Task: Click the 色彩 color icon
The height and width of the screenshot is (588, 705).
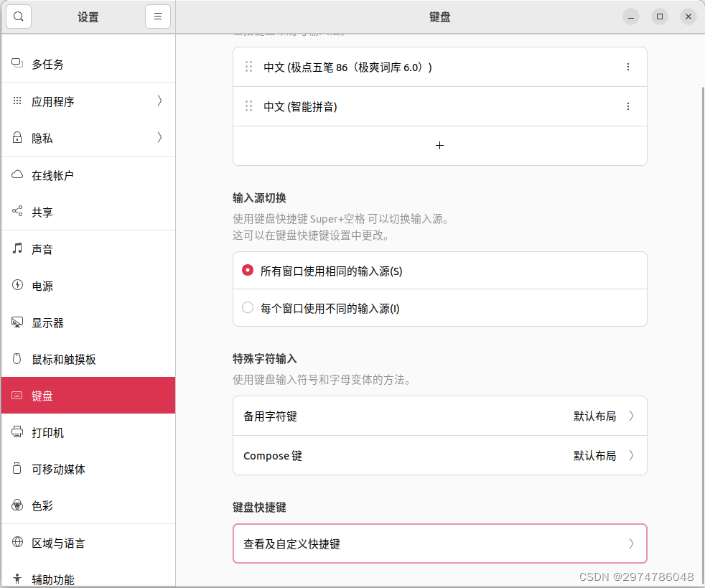Action: (x=17, y=505)
